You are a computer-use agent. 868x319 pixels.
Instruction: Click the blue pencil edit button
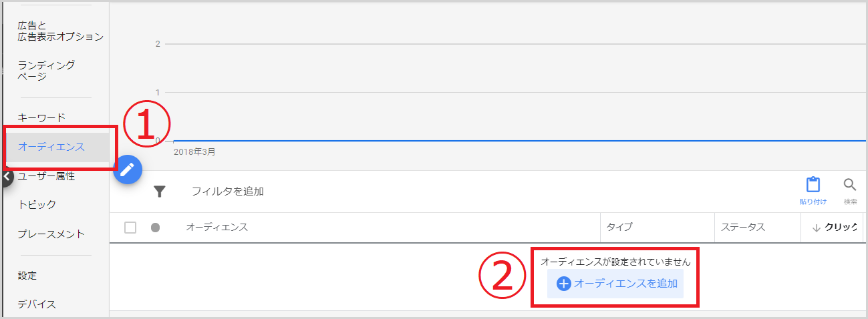[128, 170]
